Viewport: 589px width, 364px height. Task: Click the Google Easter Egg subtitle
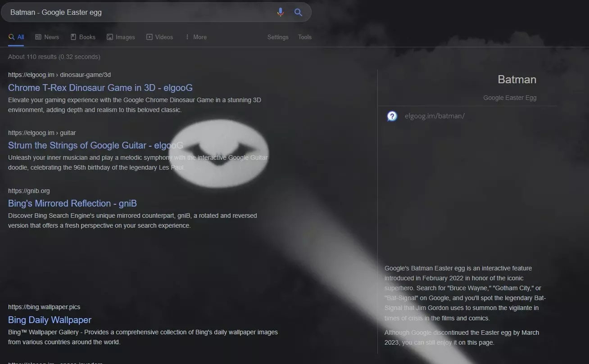coord(510,98)
